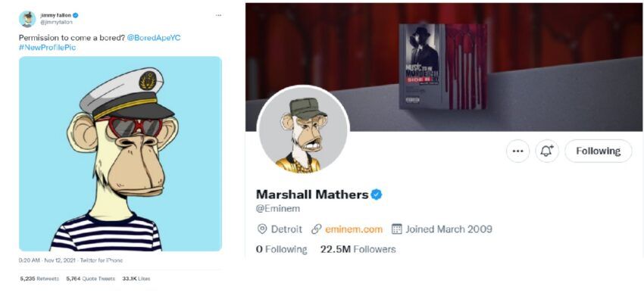644x293 pixels.
Task: Open the tweet's three-dot more options menu
Action: click(x=218, y=16)
